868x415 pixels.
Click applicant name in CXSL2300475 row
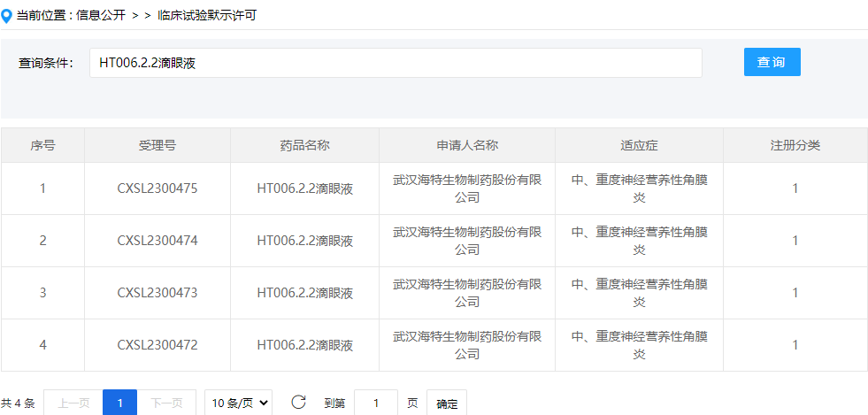(x=467, y=188)
